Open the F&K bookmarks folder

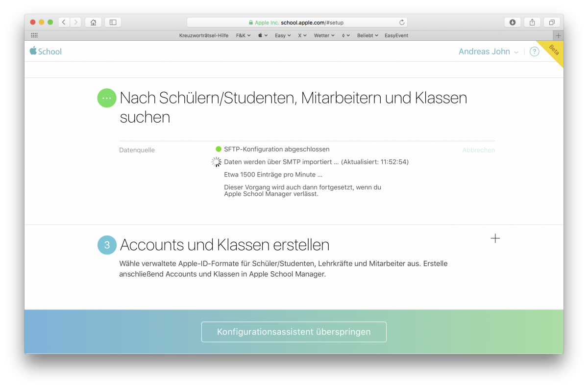243,35
